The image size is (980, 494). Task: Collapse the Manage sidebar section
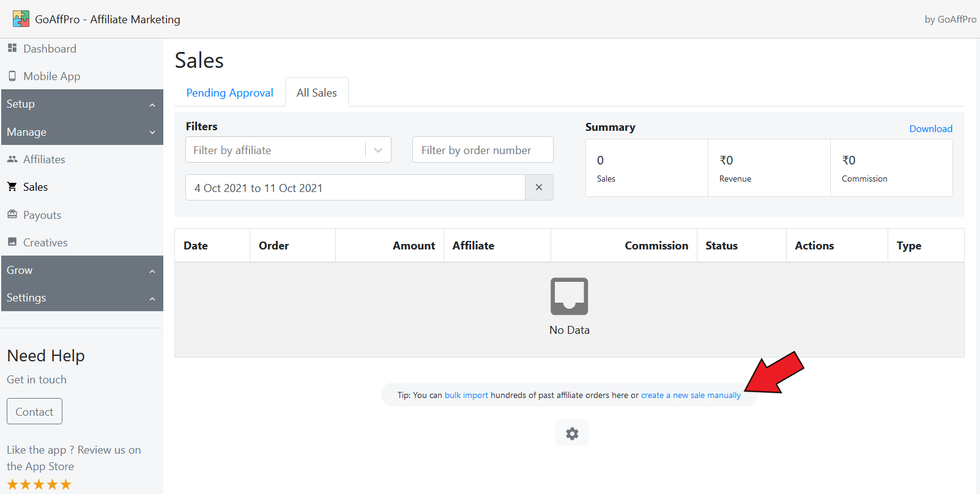pyautogui.click(x=81, y=132)
